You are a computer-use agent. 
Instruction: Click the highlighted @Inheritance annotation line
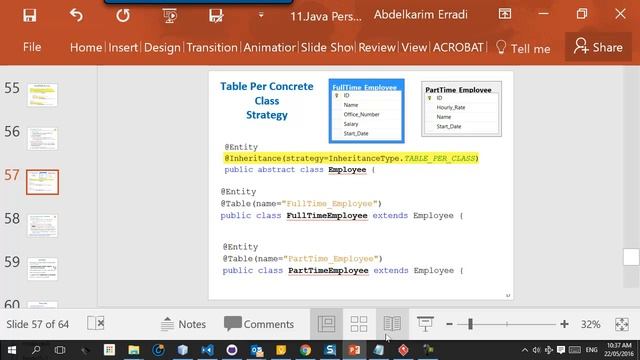(x=351, y=158)
